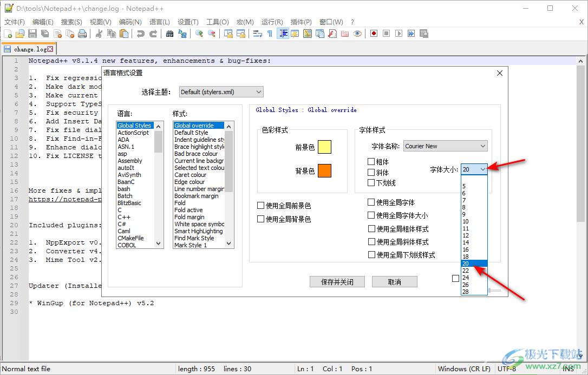Open the 设置(T) menu

pyautogui.click(x=188, y=22)
